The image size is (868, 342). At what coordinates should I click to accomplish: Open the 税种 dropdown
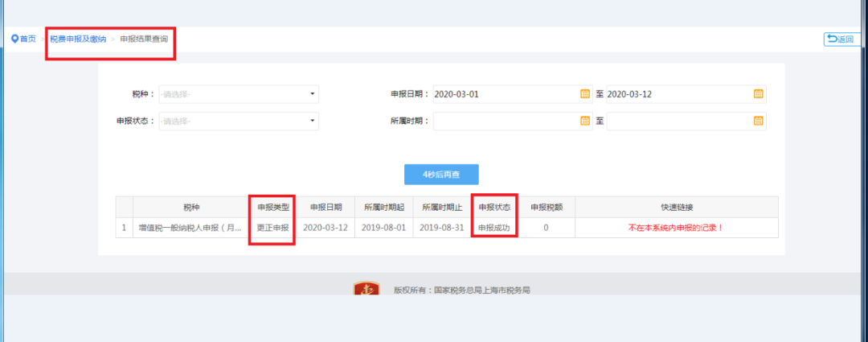(x=239, y=94)
